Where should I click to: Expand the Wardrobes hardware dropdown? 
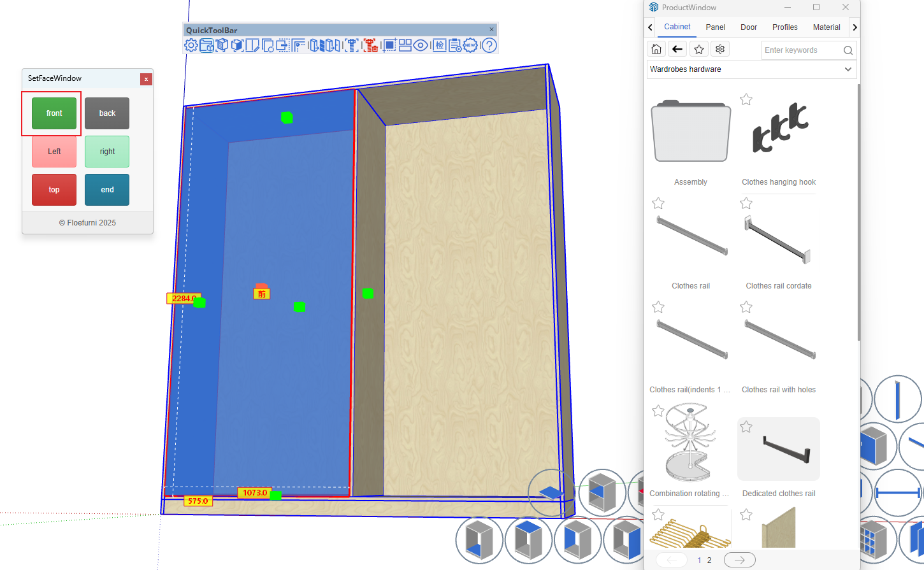pos(848,69)
